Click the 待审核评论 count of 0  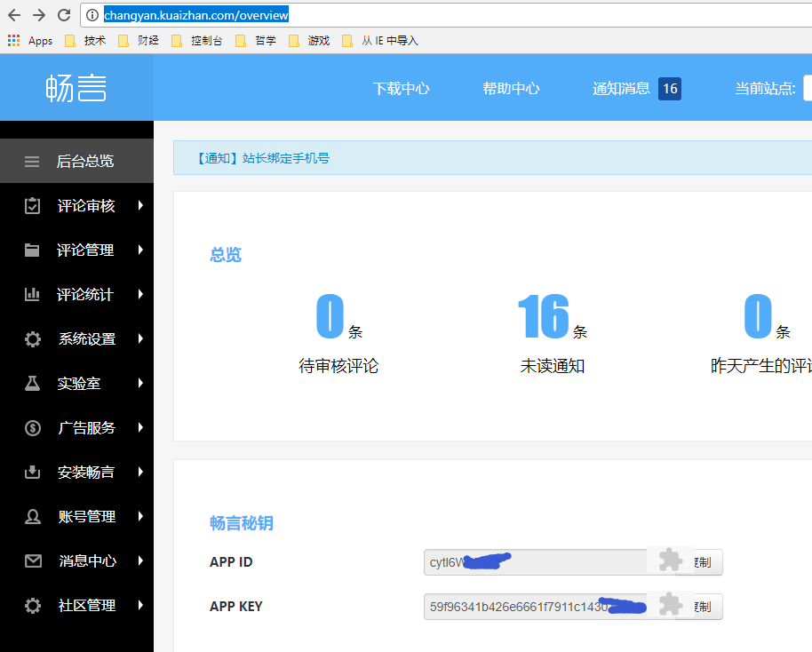click(x=330, y=316)
